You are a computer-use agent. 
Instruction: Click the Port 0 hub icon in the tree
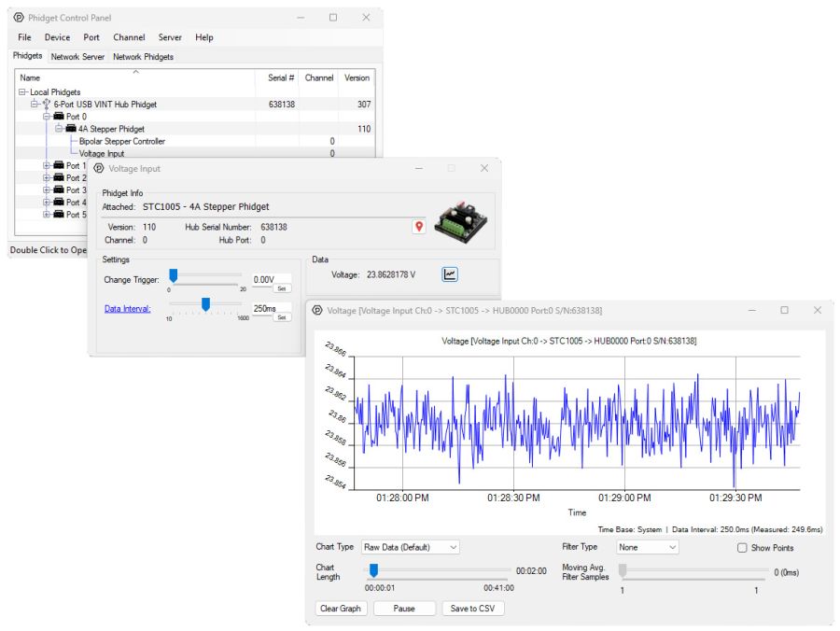tap(59, 116)
